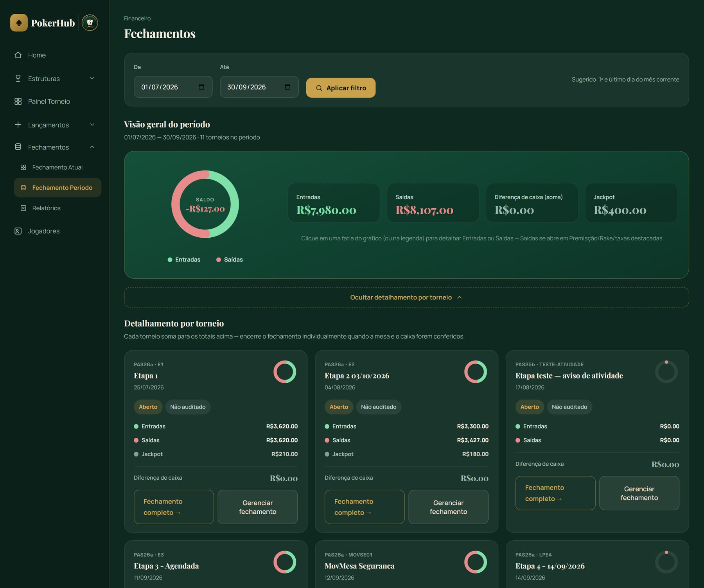Open calendar picker in Até date field
Image resolution: width=704 pixels, height=588 pixels.
pos(287,87)
